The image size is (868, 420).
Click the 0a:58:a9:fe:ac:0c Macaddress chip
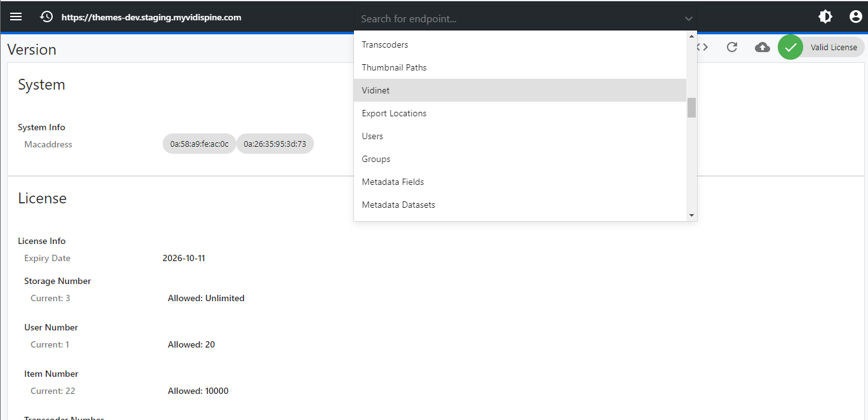(x=199, y=144)
